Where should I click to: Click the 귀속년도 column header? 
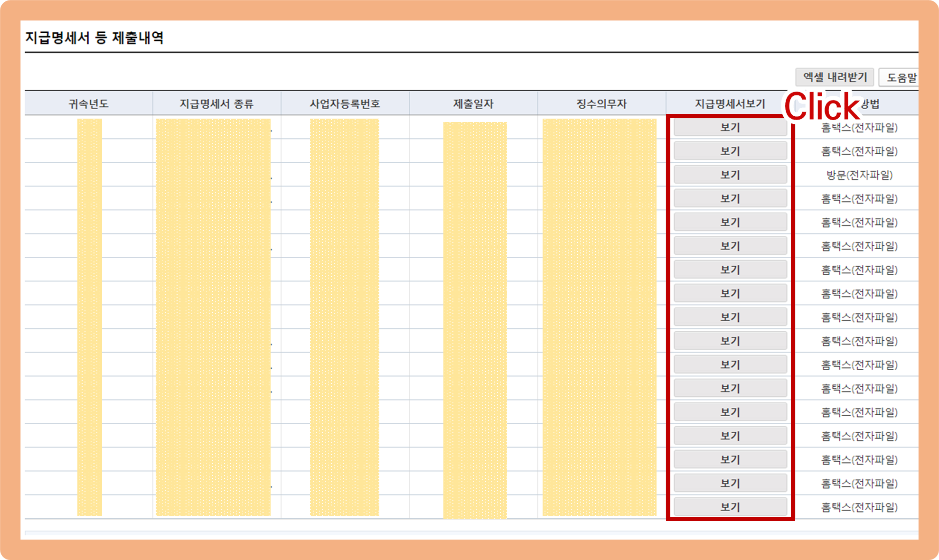coord(89,103)
